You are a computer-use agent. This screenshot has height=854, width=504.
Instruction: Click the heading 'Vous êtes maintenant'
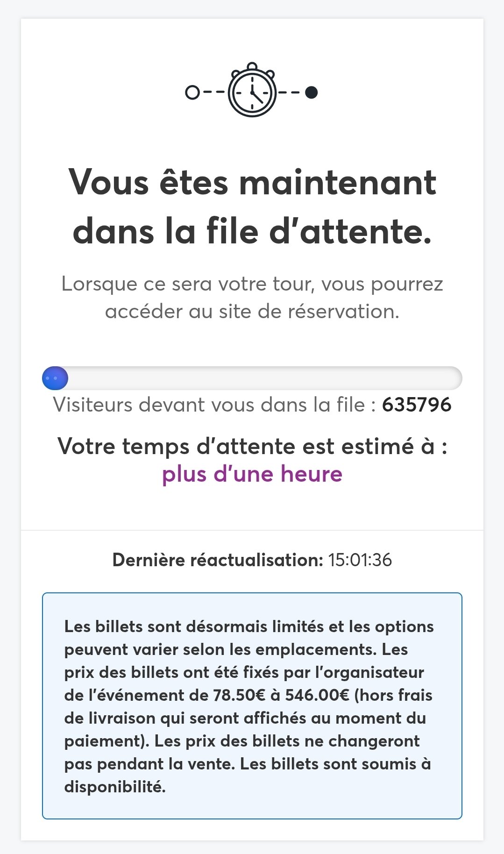click(x=252, y=182)
